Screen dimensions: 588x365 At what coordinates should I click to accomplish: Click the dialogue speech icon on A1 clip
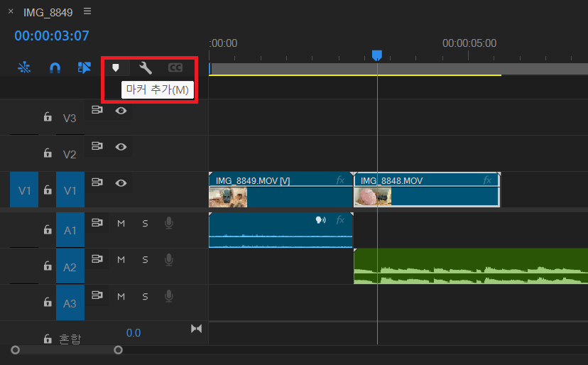[320, 220]
